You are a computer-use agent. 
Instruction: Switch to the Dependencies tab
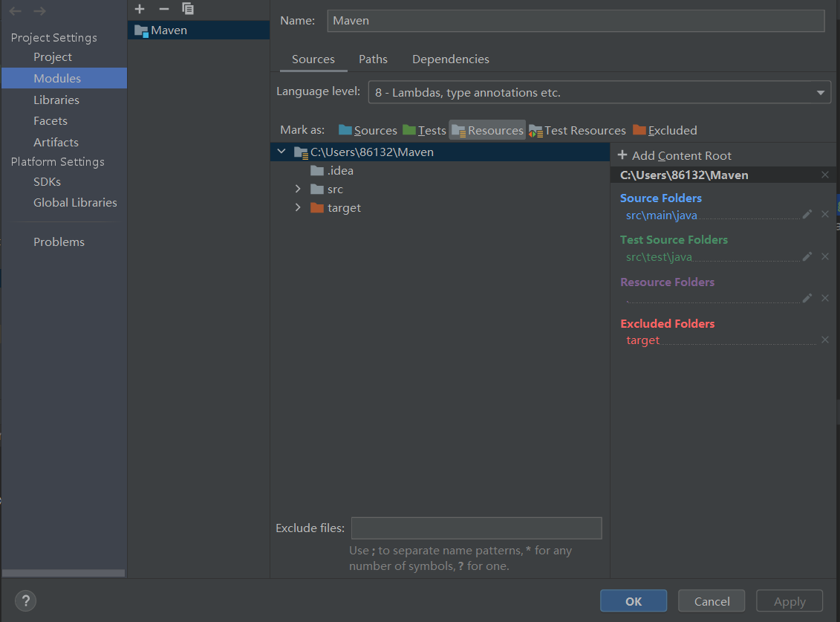(450, 59)
